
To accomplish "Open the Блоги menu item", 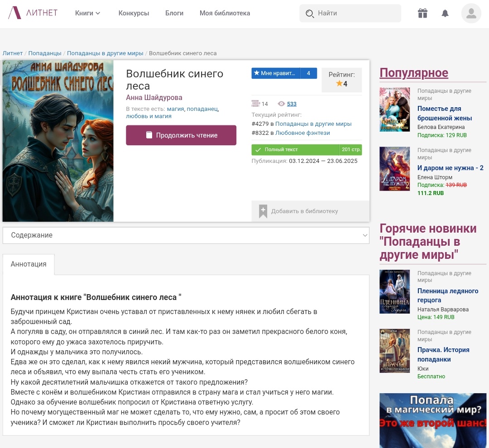I will point(174,13).
